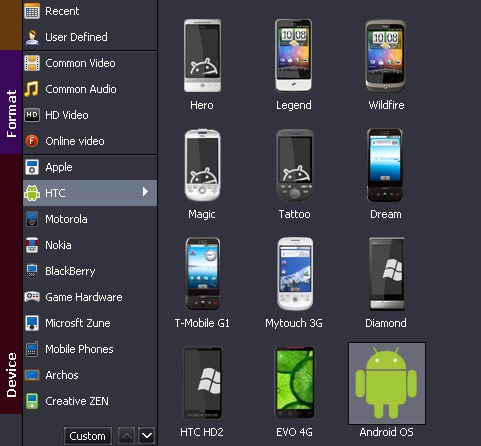The height and width of the screenshot is (446, 481).
Task: Click the Nokia device icon
Action: pos(32,245)
